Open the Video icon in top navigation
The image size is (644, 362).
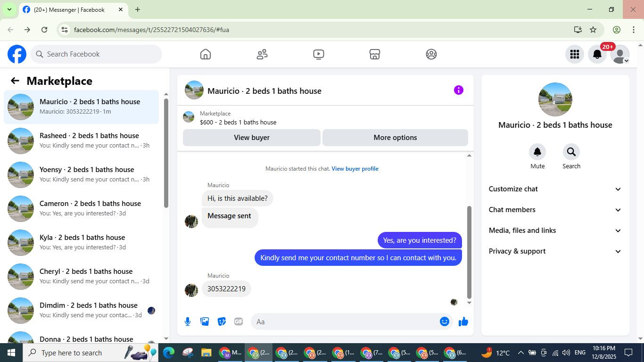(x=319, y=54)
